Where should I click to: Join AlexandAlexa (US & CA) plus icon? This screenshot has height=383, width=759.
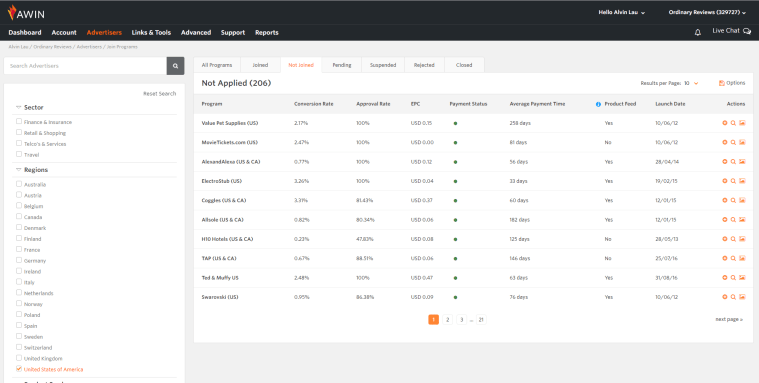coord(725,162)
